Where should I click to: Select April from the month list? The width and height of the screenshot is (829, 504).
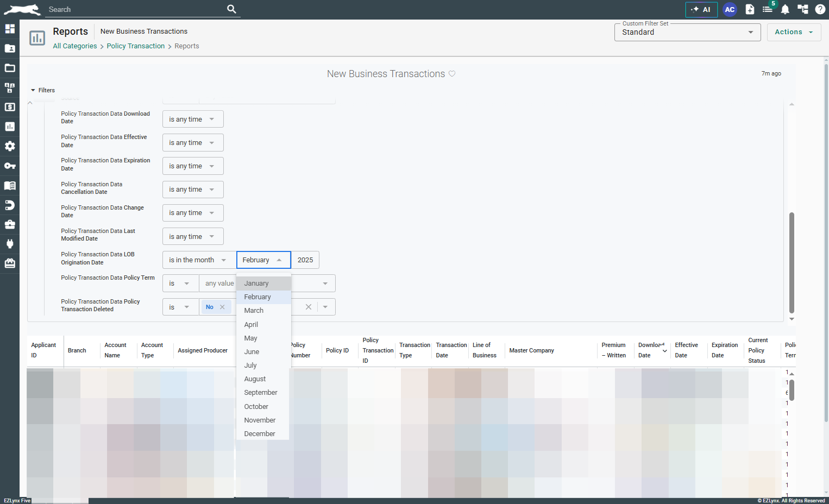[x=263, y=325]
